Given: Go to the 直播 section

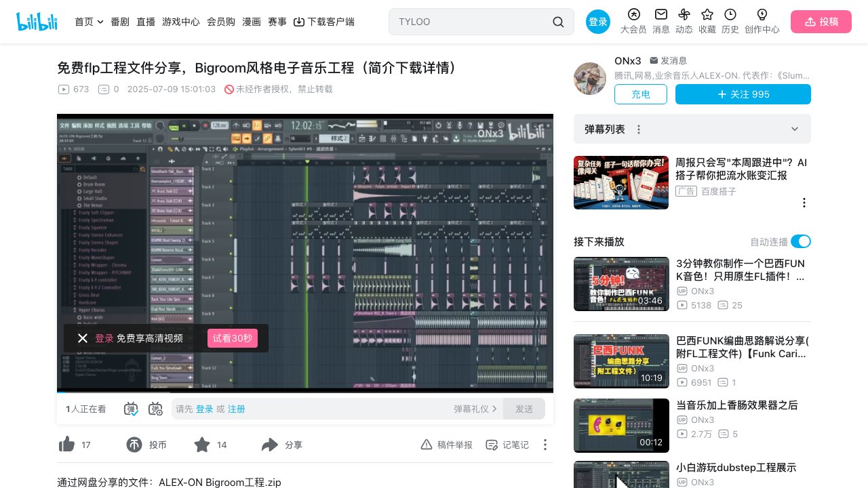Looking at the screenshot, I should 146,22.
